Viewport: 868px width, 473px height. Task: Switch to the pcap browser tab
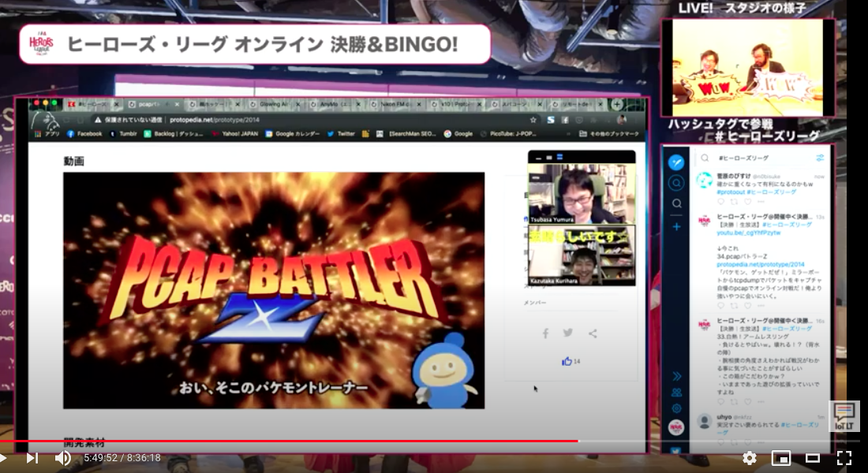154,104
